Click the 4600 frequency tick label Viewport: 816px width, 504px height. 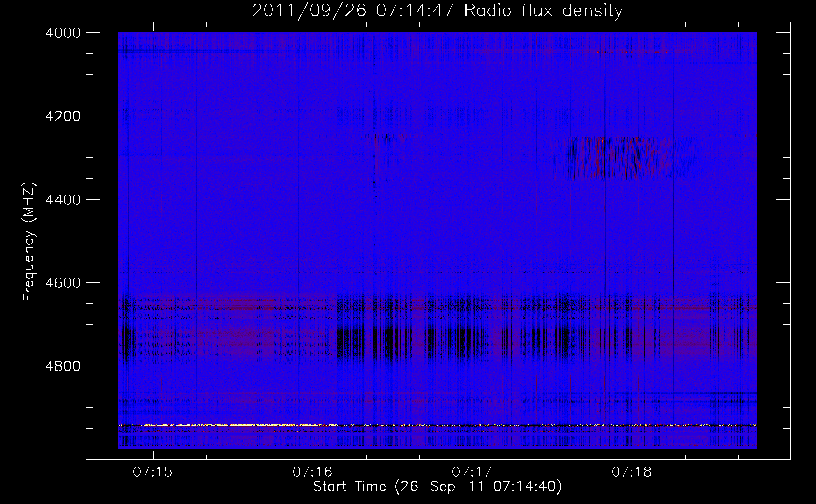pos(63,283)
